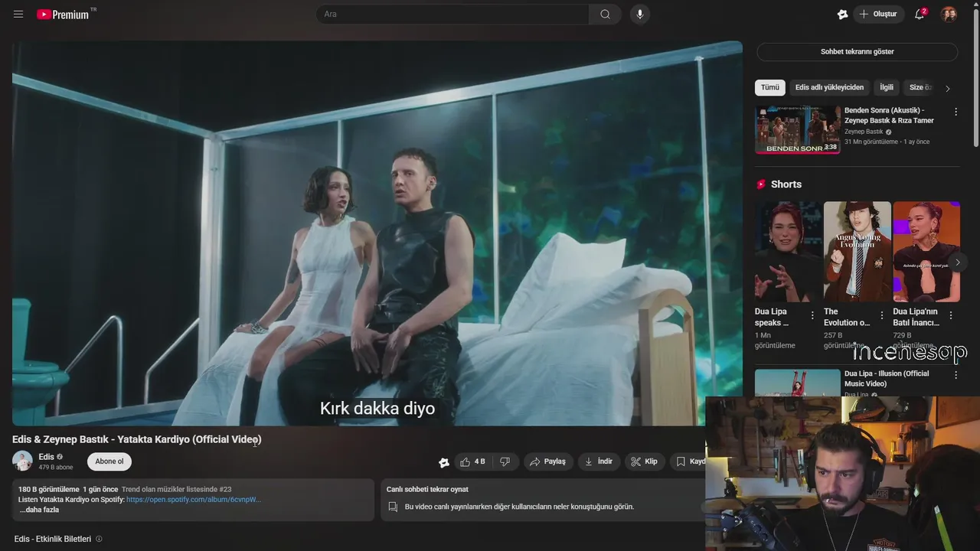Viewport: 980px width, 551px height.
Task: Click the extension icon left of Oluştur
Action: (x=842, y=14)
